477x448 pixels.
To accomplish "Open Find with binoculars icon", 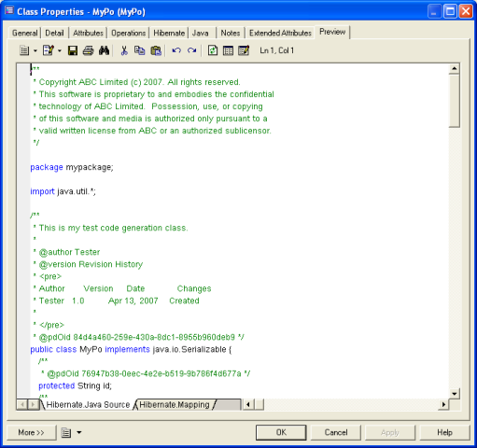I will tap(104, 50).
